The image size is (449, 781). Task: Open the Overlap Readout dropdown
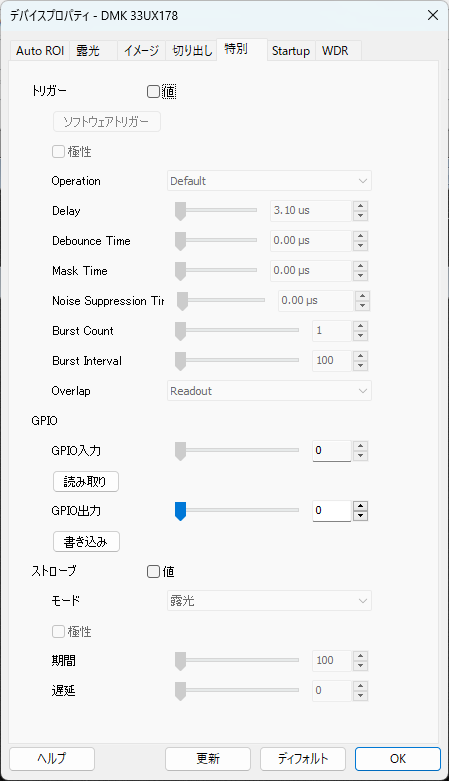click(269, 391)
